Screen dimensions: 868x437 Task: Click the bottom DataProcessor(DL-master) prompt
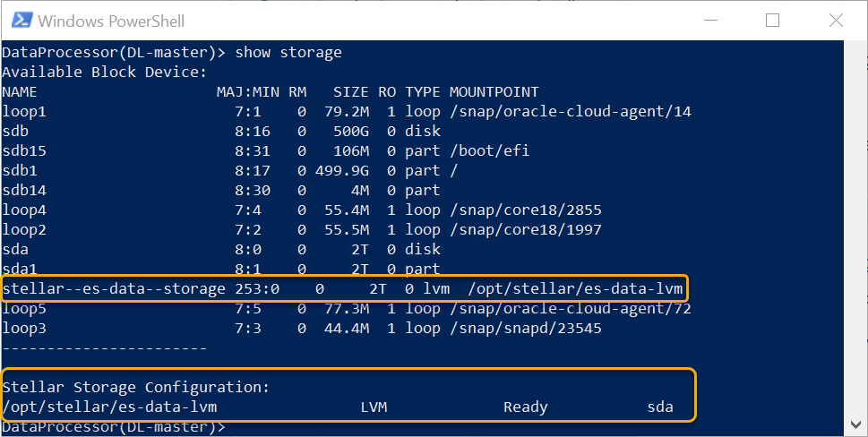tap(113, 427)
